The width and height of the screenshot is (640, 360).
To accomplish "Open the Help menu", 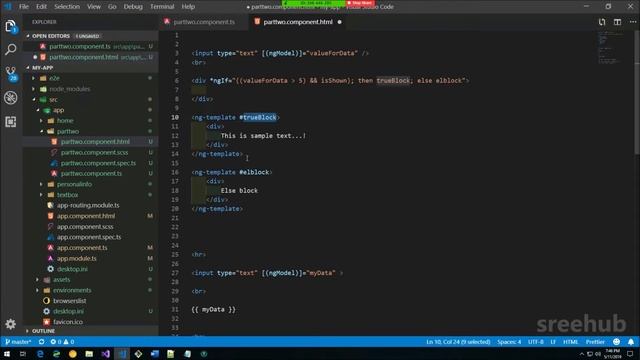I will tap(188, 7).
